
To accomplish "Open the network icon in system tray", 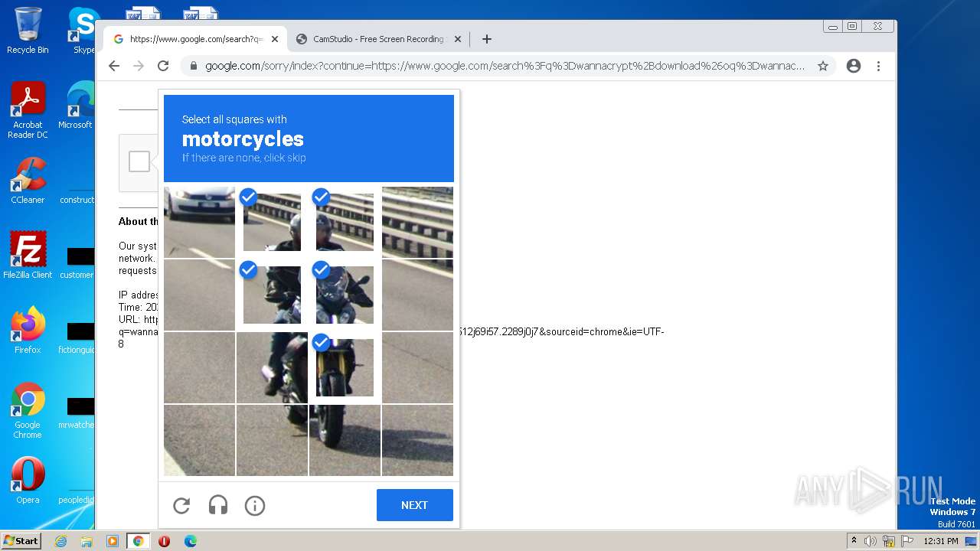I will (x=888, y=541).
